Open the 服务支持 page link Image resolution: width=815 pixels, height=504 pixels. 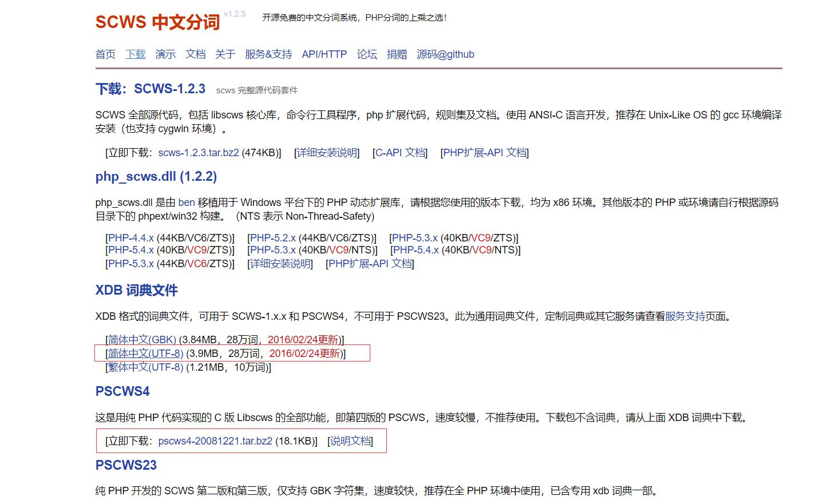(x=685, y=316)
